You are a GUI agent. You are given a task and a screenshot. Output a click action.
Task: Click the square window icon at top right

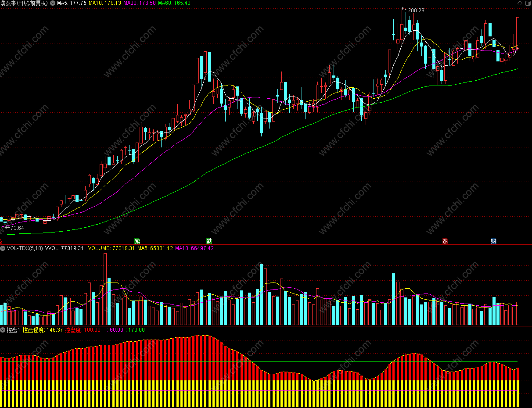[x=528, y=3]
